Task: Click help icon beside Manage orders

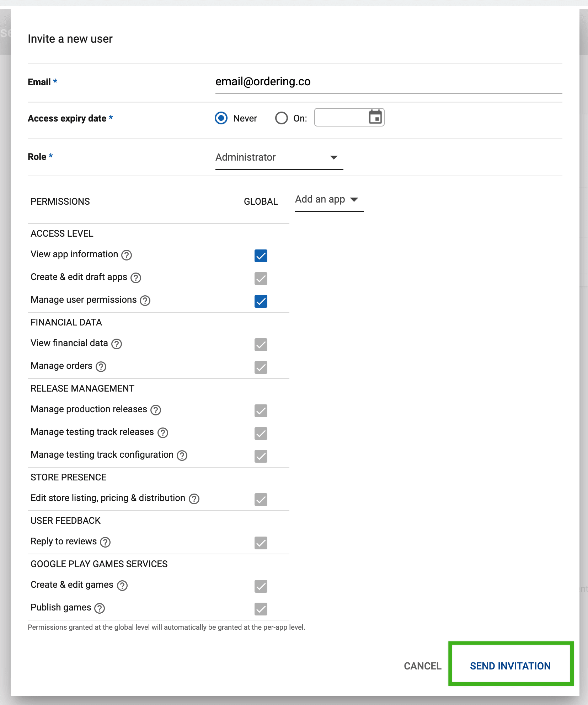Action: click(x=101, y=367)
